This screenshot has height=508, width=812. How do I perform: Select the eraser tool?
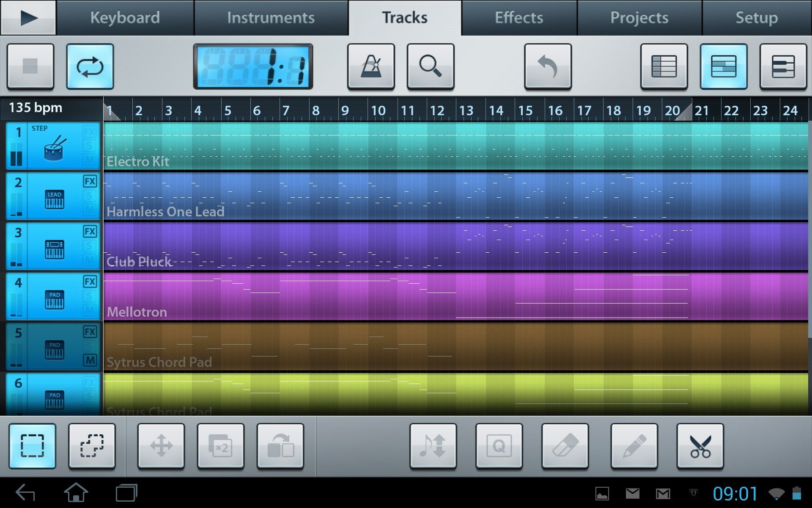(x=566, y=446)
